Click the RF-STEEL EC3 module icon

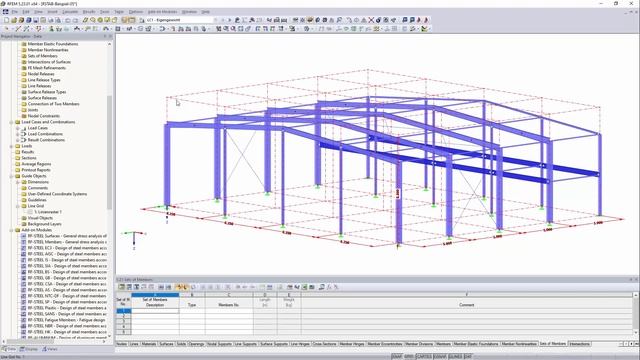(x=24, y=248)
